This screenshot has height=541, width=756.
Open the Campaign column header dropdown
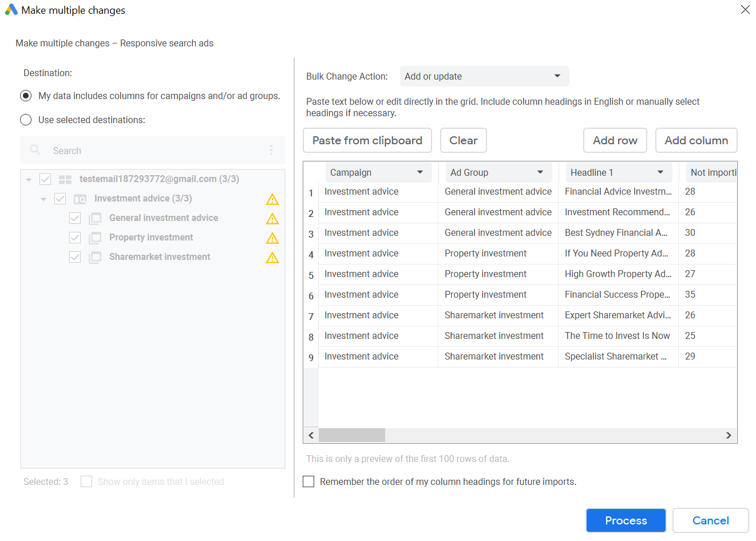tap(422, 172)
